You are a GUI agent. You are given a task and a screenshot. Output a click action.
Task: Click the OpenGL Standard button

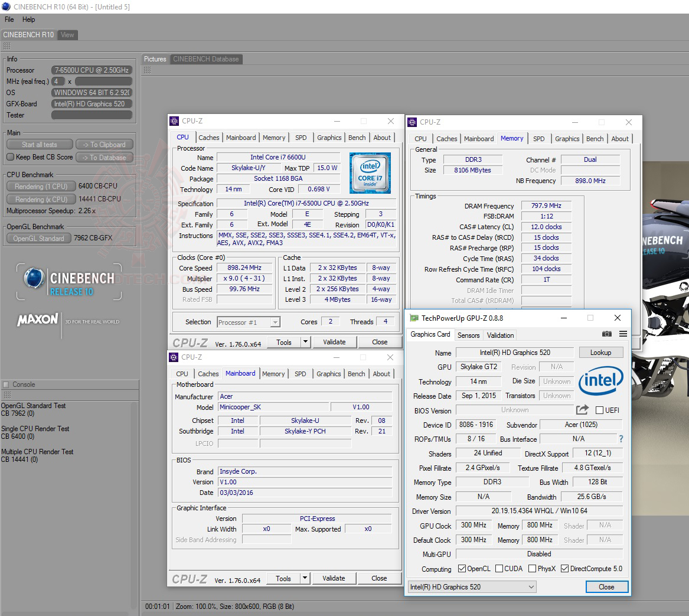point(38,239)
